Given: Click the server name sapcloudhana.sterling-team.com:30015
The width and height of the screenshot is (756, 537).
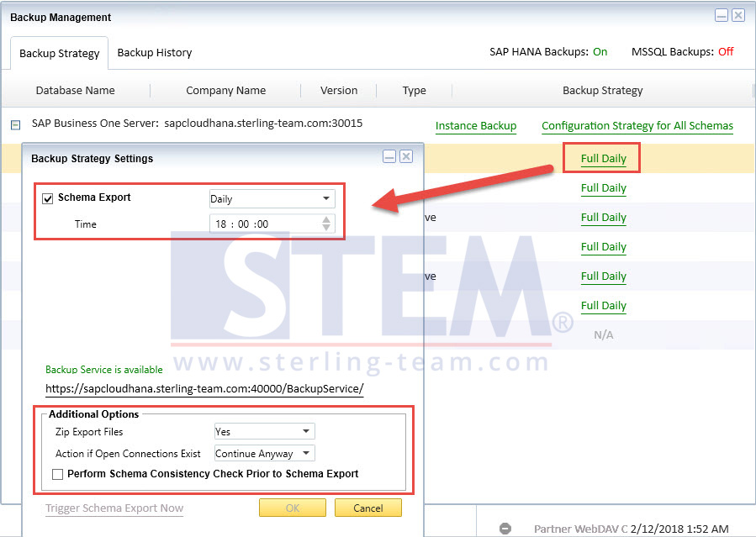Looking at the screenshot, I should coord(263,124).
